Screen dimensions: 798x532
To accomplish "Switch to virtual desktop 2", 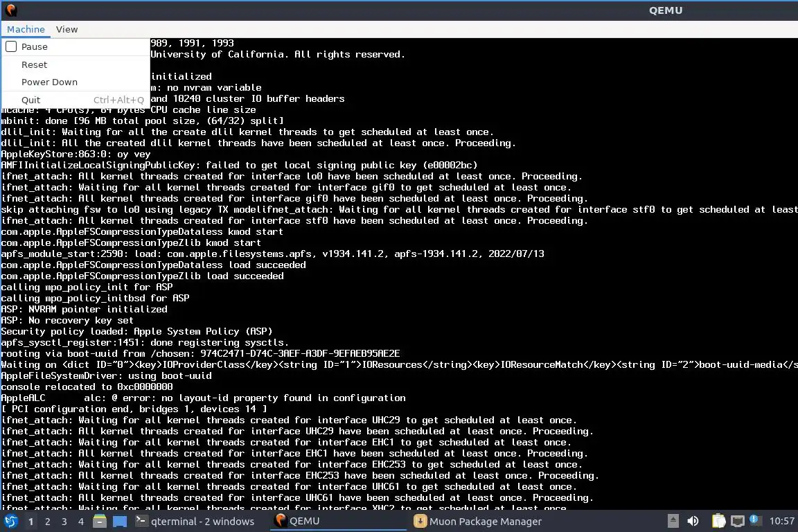I will click(x=48, y=522).
